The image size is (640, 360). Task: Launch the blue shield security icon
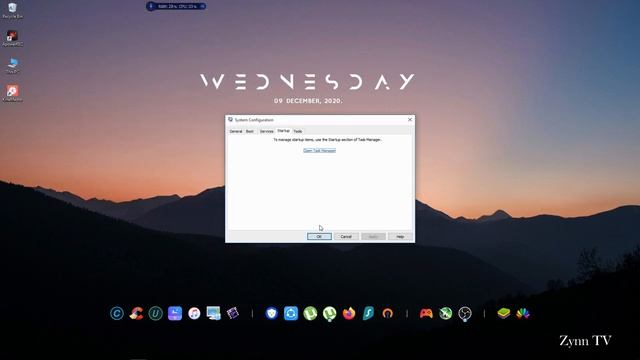[x=271, y=313]
